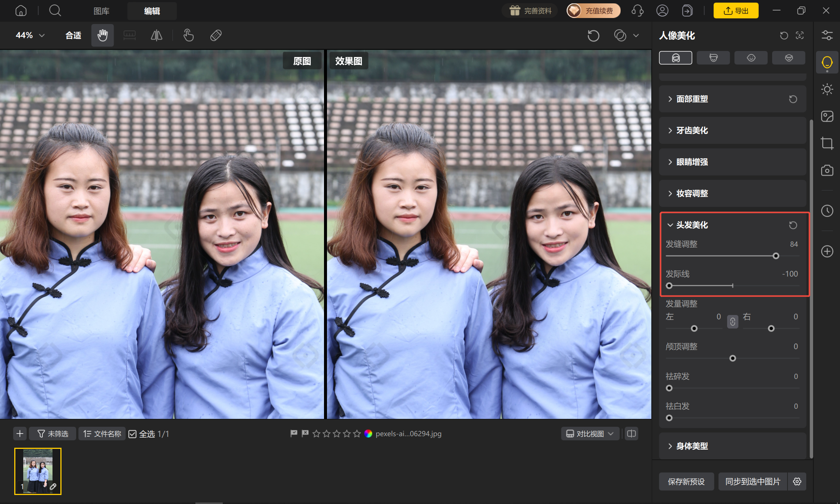Click the mirror flip tool icon
Screen dimensions: 840x504
[156, 35]
